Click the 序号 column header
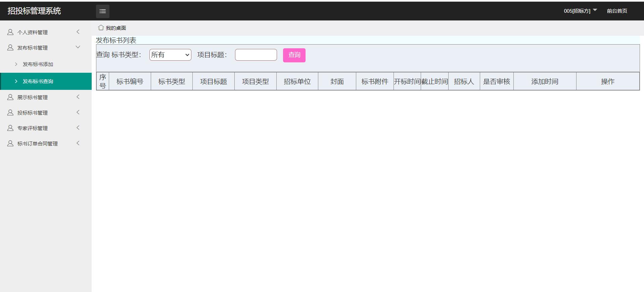This screenshot has width=644, height=292. (x=103, y=81)
